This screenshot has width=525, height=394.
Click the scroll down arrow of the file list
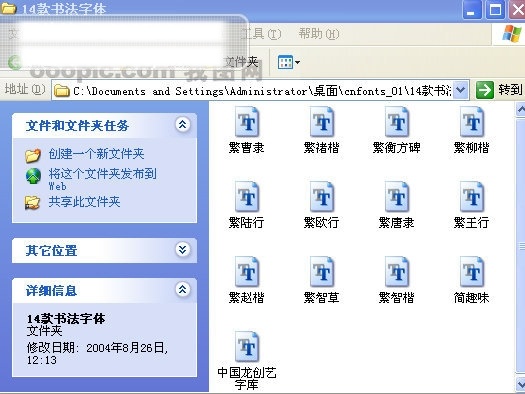(520, 384)
